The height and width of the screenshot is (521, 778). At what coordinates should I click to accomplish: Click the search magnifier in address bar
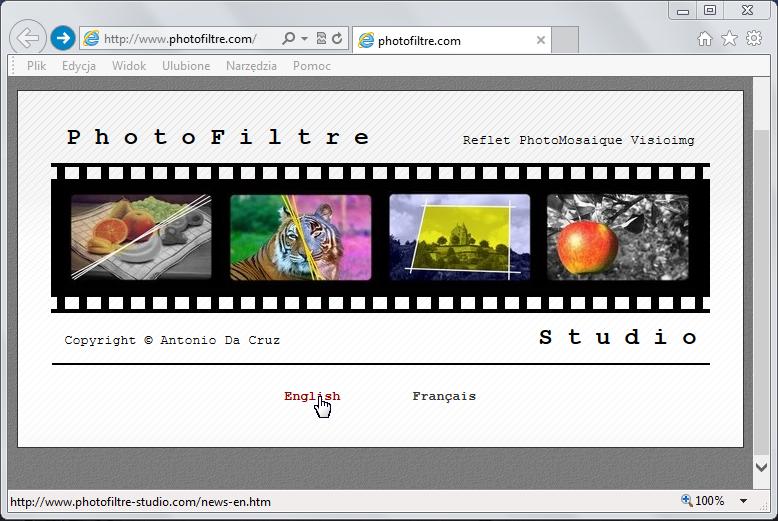point(288,38)
